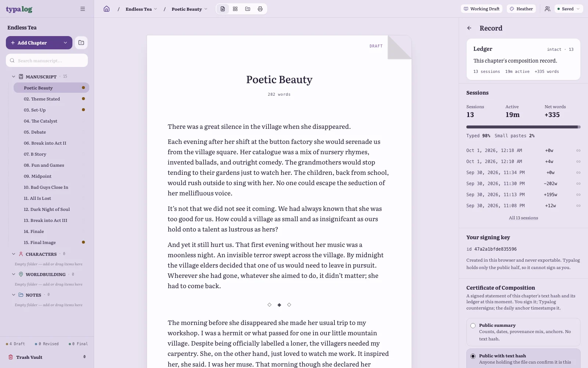Filter by the 4 Draft status
Viewport: 588px width, 368px height.
[15, 344]
